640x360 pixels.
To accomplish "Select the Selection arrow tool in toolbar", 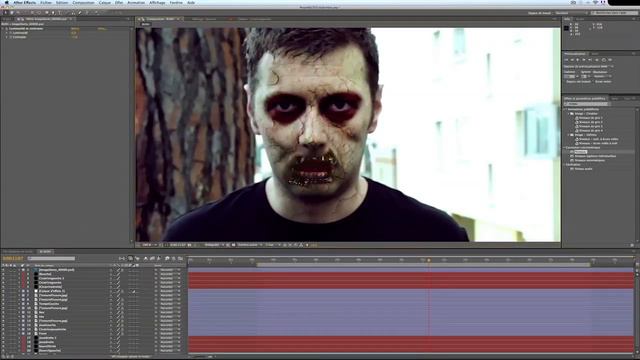I will (6, 13).
